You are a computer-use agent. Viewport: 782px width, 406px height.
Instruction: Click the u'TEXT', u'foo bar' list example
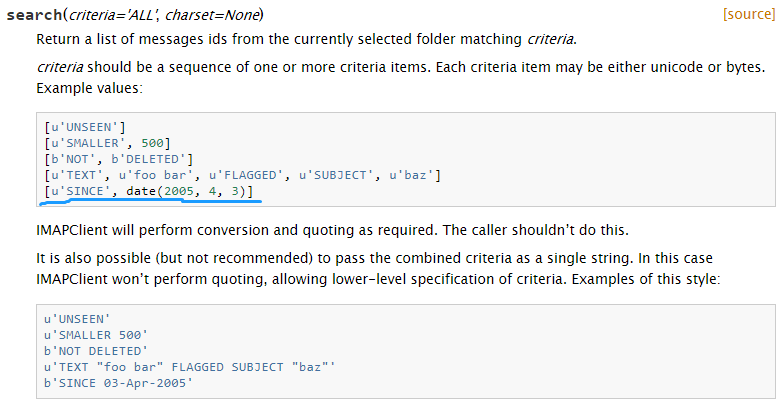point(242,175)
